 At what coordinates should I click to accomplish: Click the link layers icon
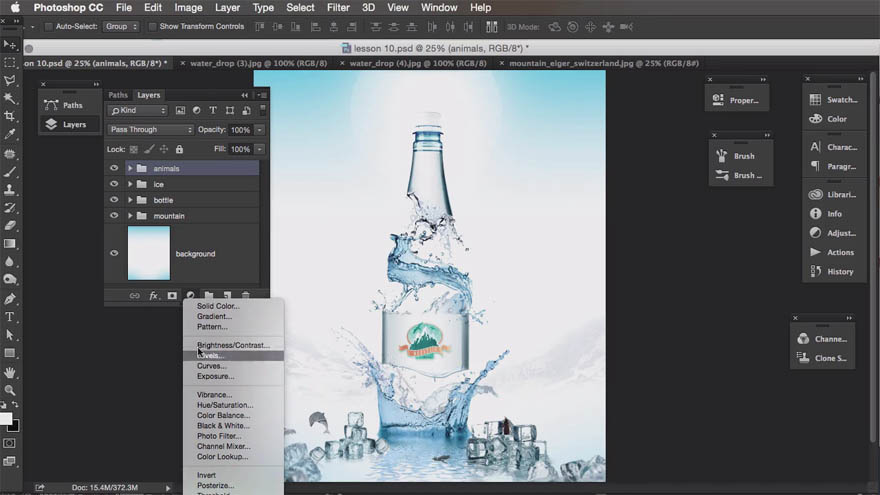coord(135,296)
